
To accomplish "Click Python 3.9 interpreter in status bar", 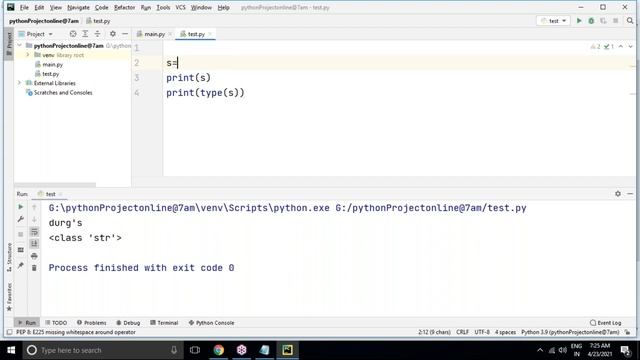I will (x=570, y=332).
